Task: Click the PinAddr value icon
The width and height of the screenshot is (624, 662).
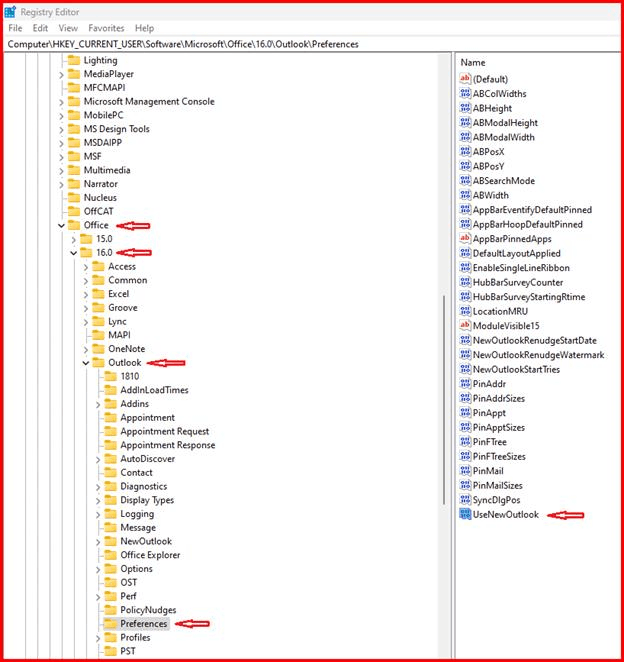Action: tap(465, 384)
